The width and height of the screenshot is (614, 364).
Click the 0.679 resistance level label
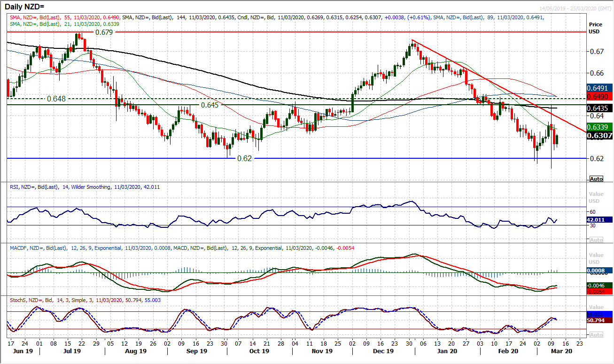104,32
